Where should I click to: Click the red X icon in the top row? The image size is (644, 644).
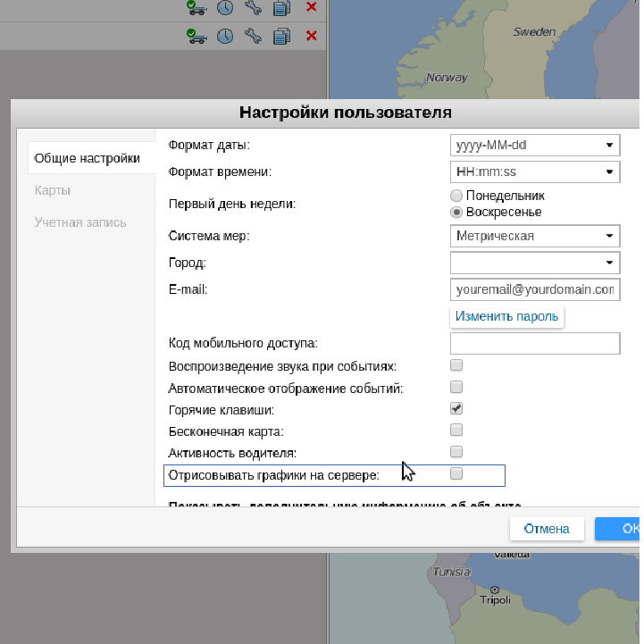[311, 7]
